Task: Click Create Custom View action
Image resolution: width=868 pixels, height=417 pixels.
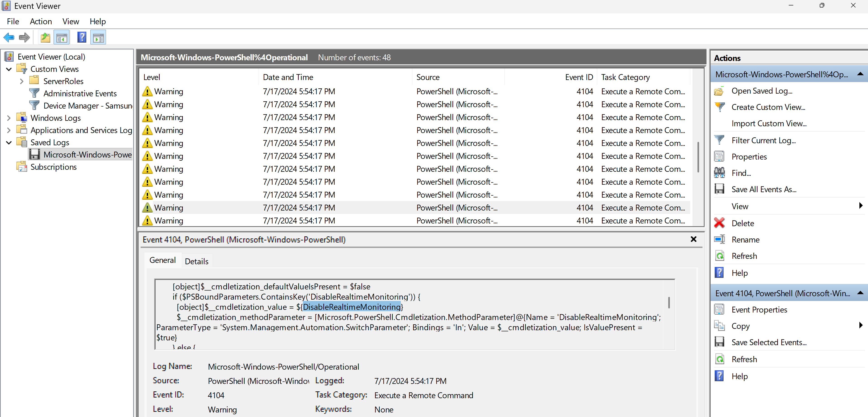Action: coord(768,107)
